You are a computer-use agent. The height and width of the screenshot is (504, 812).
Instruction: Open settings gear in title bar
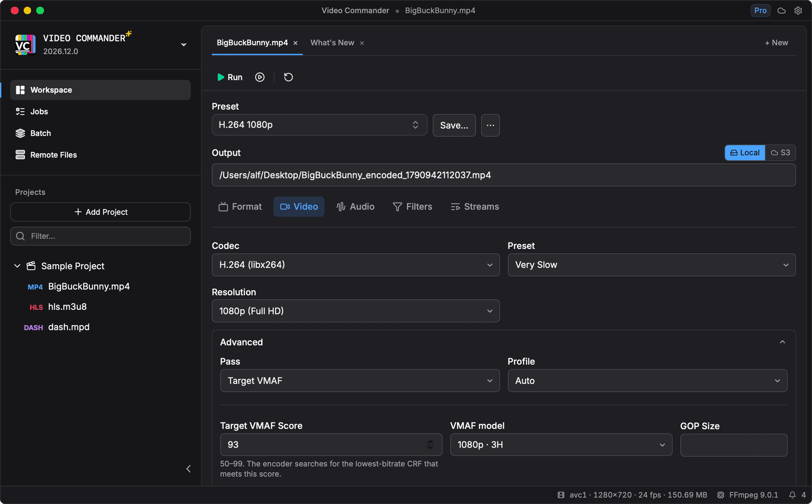[x=798, y=11]
